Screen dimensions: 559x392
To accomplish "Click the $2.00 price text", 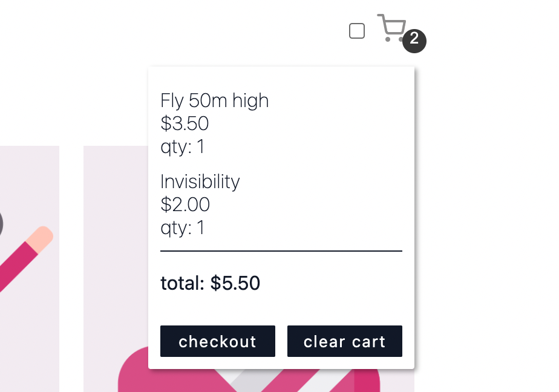I will tap(185, 204).
